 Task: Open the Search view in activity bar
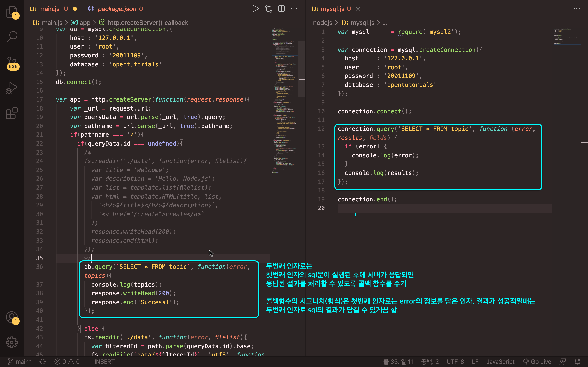point(11,37)
